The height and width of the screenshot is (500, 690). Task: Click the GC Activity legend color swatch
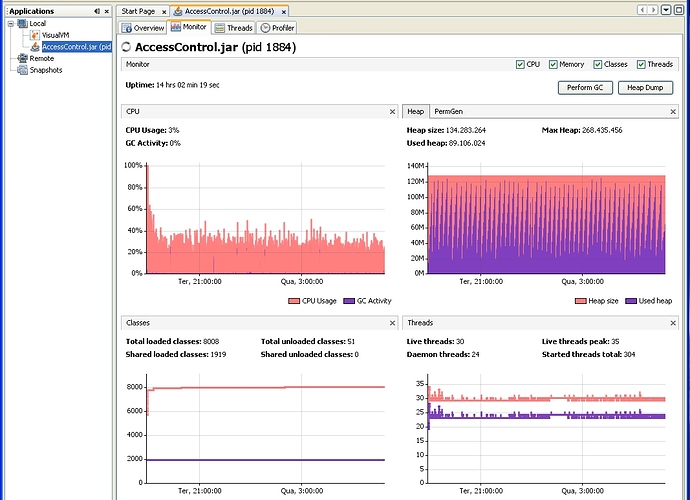tap(349, 301)
